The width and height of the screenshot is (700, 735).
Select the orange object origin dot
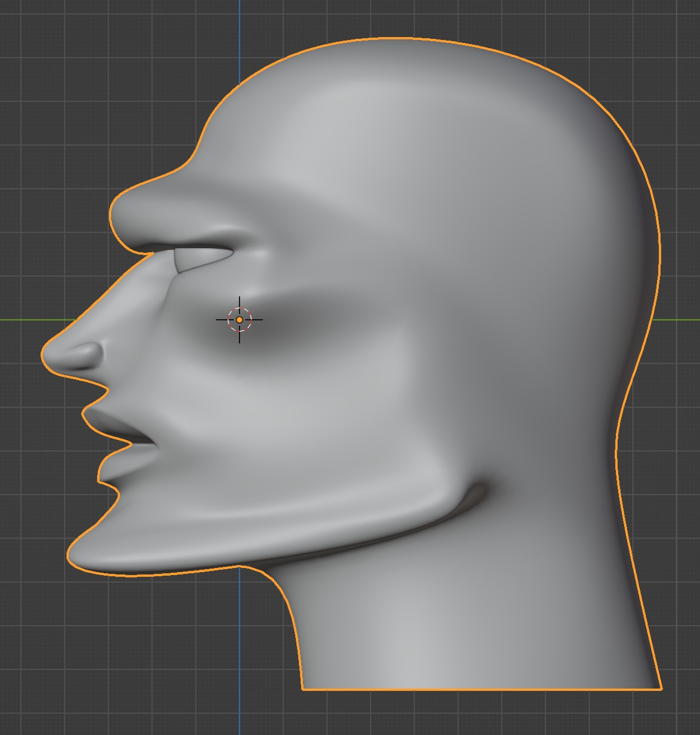[x=239, y=320]
